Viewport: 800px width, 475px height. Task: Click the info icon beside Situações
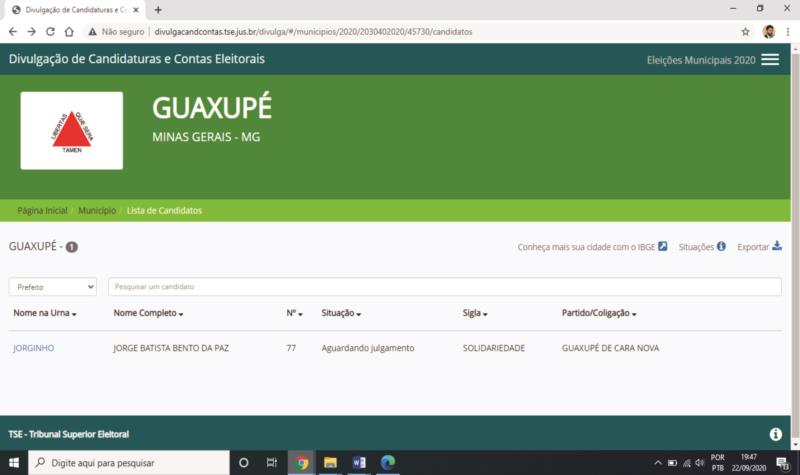pyautogui.click(x=721, y=246)
